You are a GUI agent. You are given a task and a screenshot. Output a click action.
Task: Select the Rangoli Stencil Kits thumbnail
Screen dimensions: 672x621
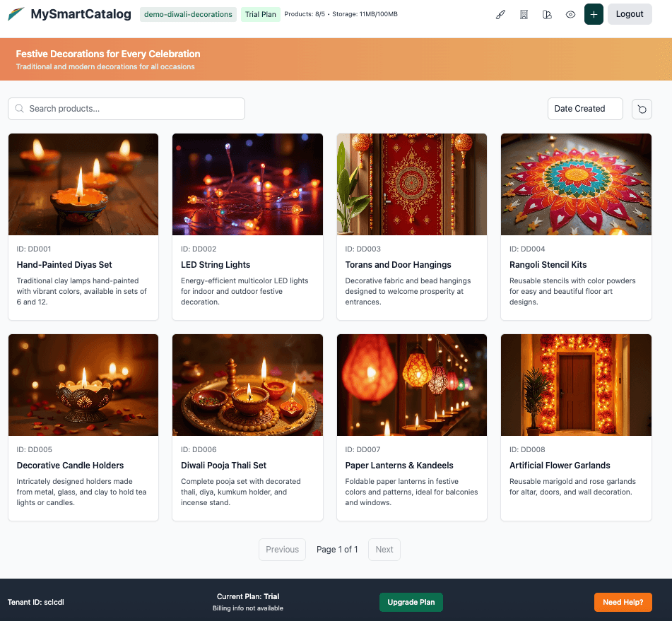(576, 184)
